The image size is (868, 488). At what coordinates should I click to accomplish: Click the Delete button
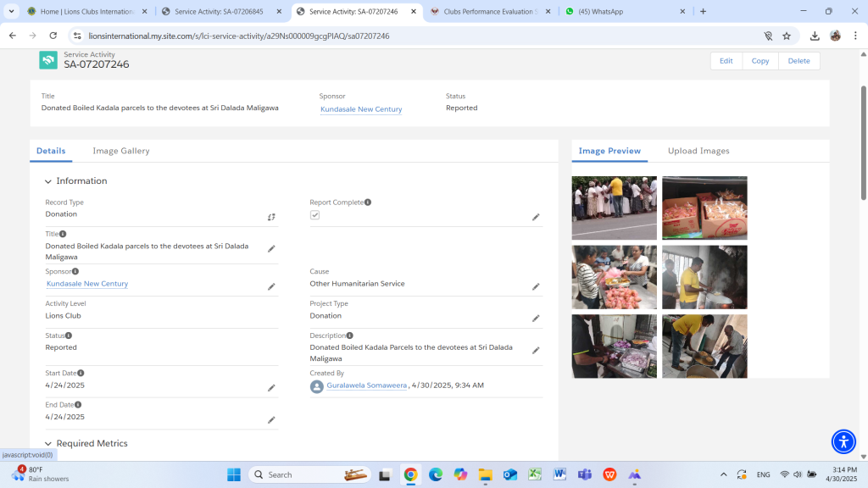798,61
